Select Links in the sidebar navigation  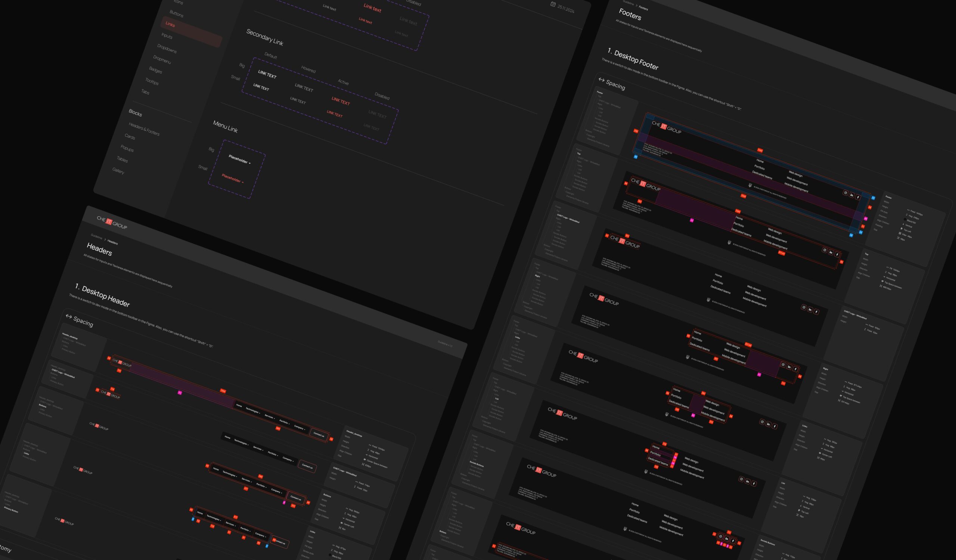tap(170, 25)
